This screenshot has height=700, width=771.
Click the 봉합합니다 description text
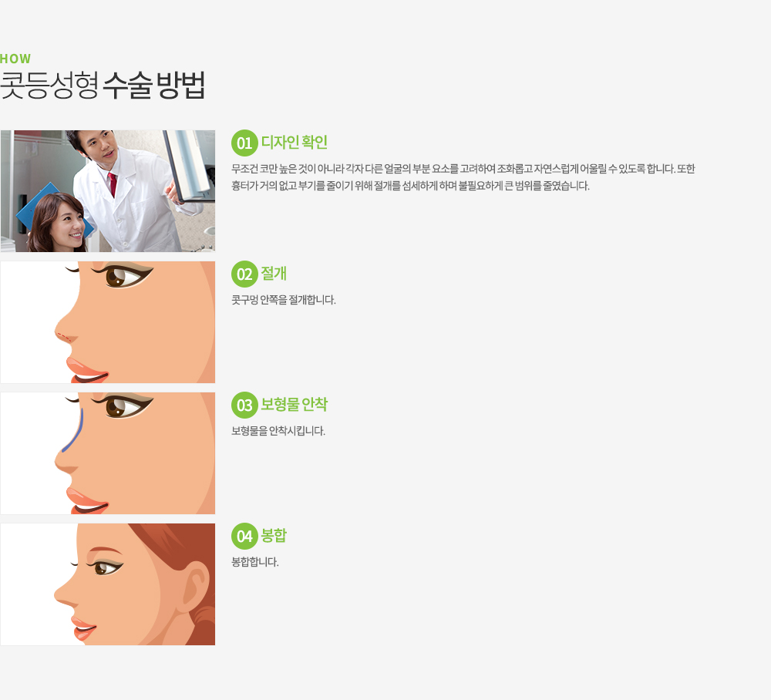pos(254,562)
